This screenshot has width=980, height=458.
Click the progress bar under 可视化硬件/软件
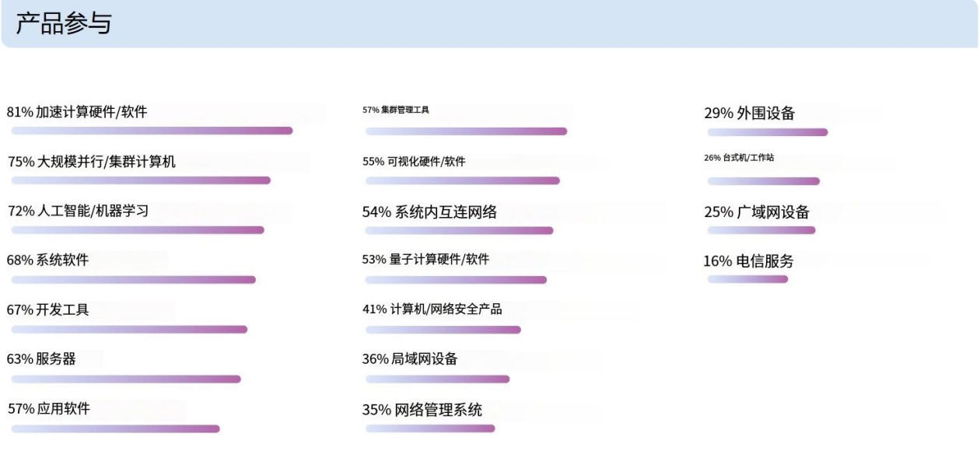point(462,180)
